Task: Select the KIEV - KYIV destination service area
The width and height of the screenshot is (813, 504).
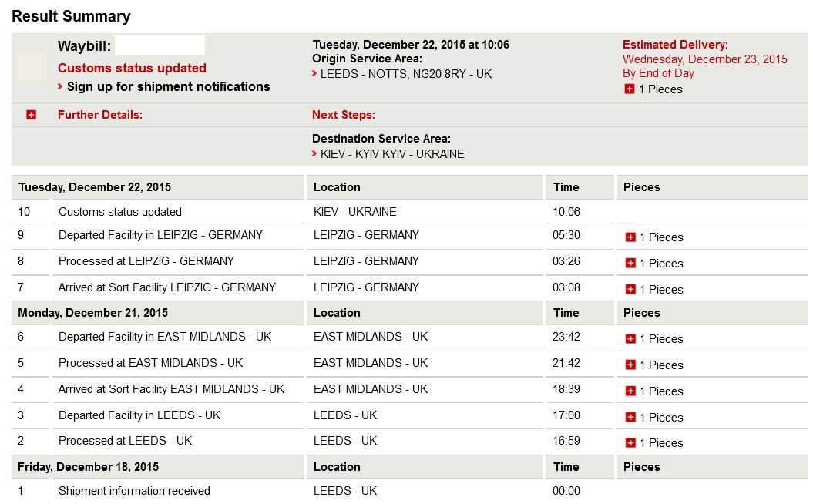Action: 392,154
